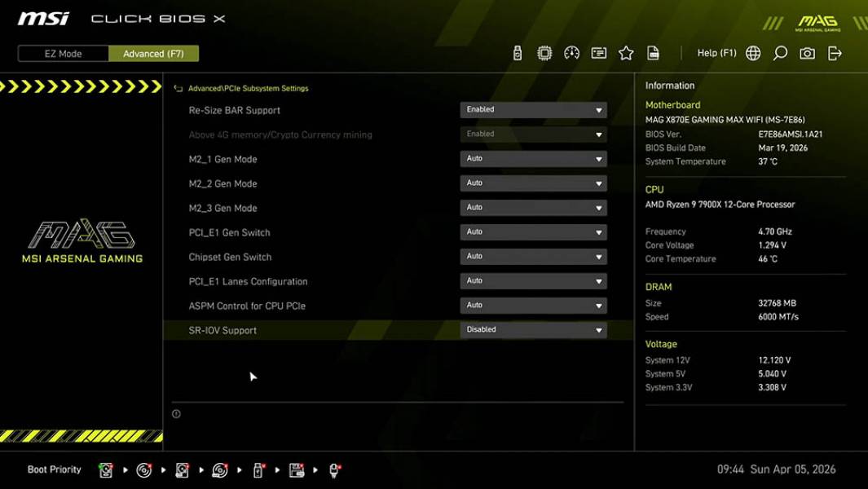Expand the M2_1 Gen Mode dropdown
Screen dimensions: 868x489
click(533, 158)
